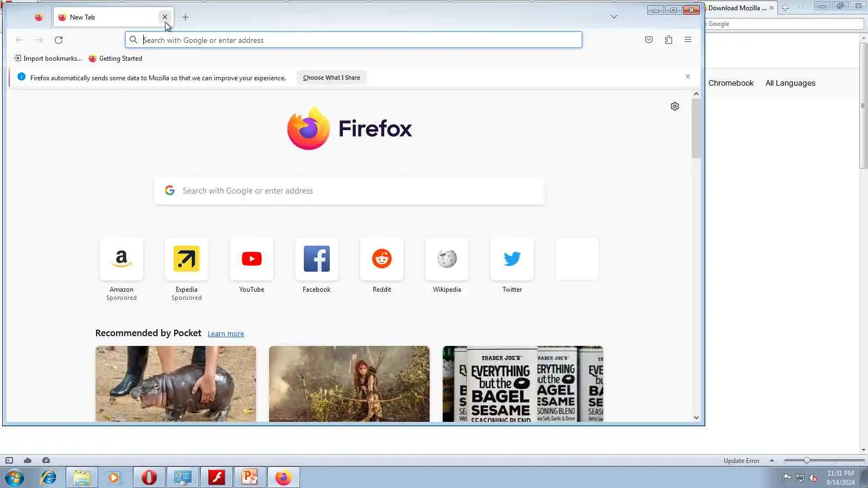The image size is (868, 488).
Task: Expand the arrow next to Update Error
Action: pyautogui.click(x=771, y=460)
